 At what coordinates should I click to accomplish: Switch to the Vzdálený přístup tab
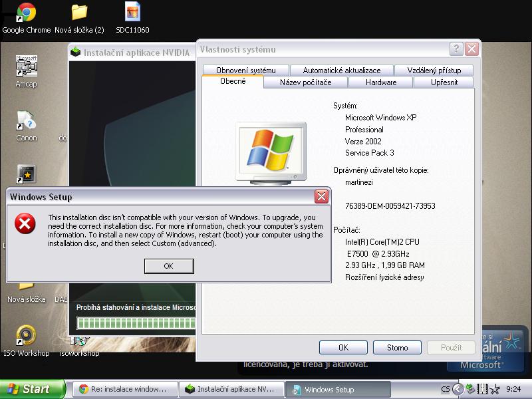pyautogui.click(x=434, y=70)
